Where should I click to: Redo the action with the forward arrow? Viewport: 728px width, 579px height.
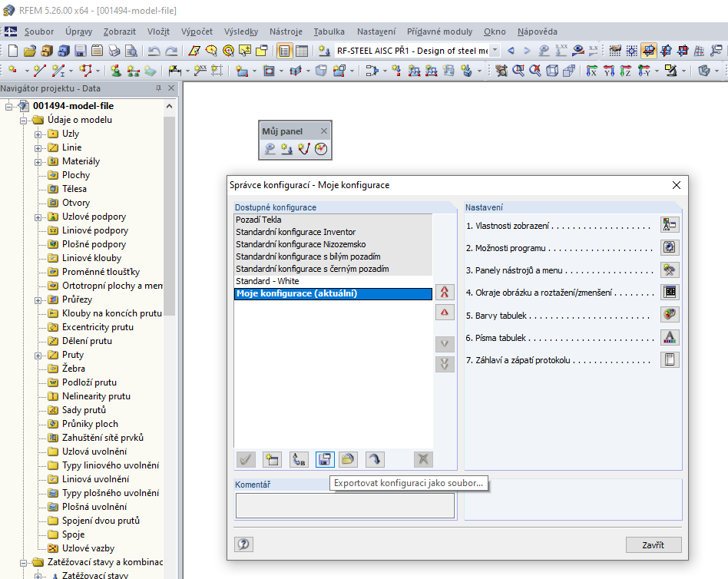(x=171, y=51)
